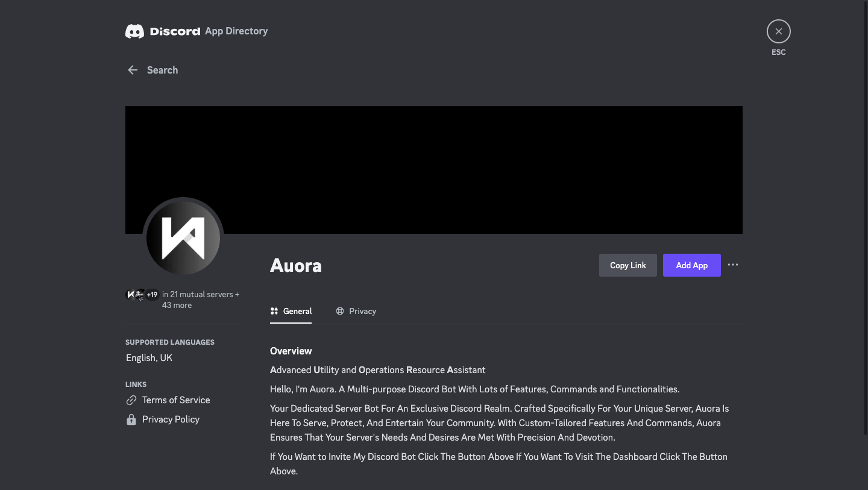Click the Search label text
This screenshot has height=490, width=868.
coord(162,70)
